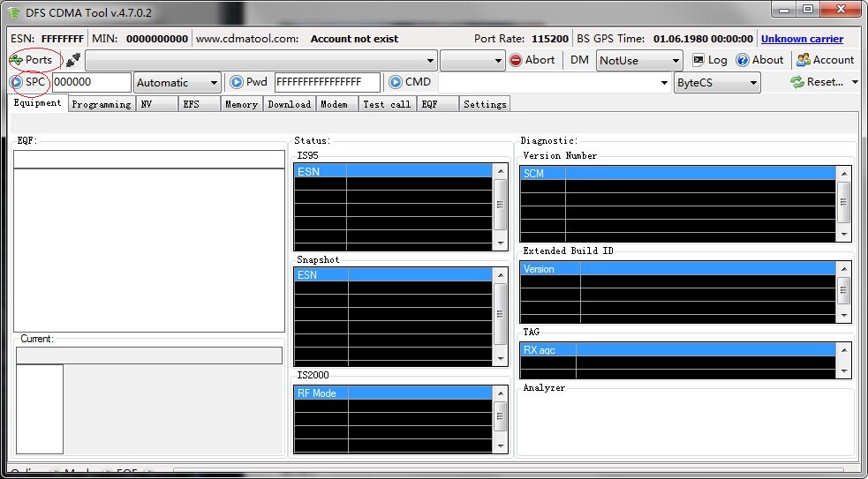Open the Automatic dropdown
The height and width of the screenshot is (479, 868).
(x=177, y=82)
